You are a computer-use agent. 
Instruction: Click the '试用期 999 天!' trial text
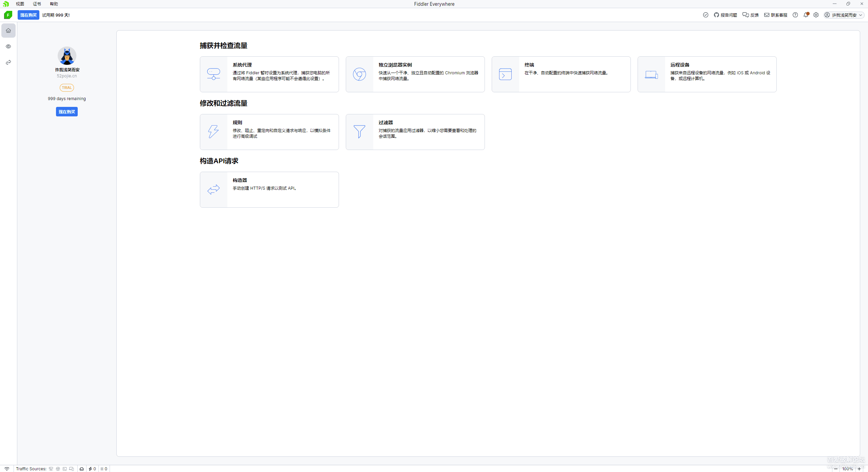56,15
